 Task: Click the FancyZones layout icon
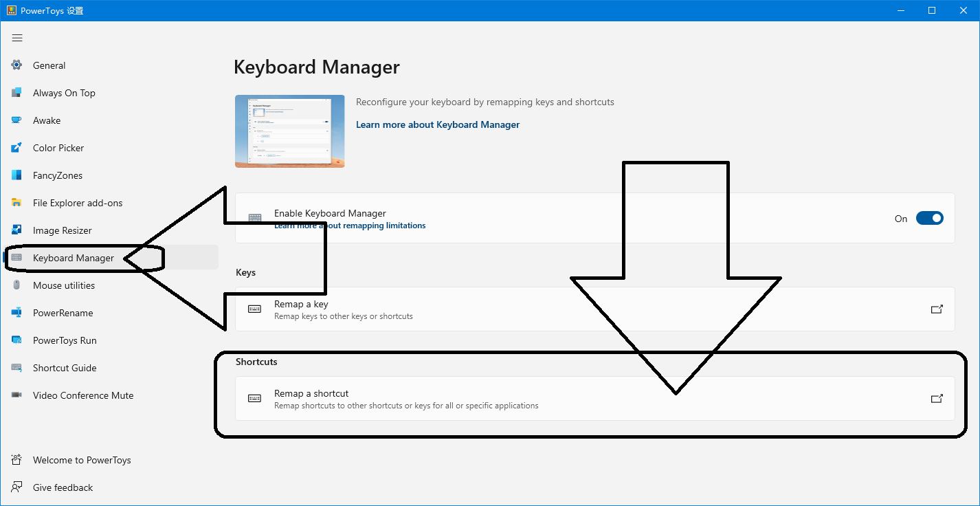pos(16,175)
